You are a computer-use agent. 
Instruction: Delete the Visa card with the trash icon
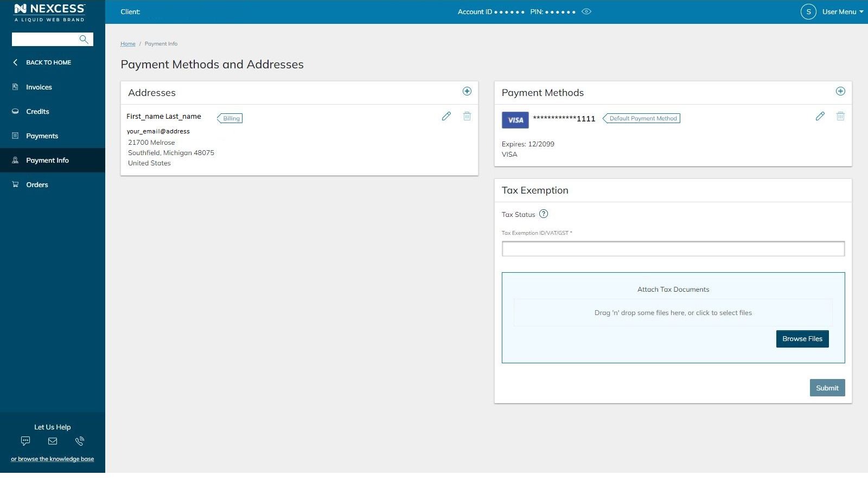tap(840, 116)
